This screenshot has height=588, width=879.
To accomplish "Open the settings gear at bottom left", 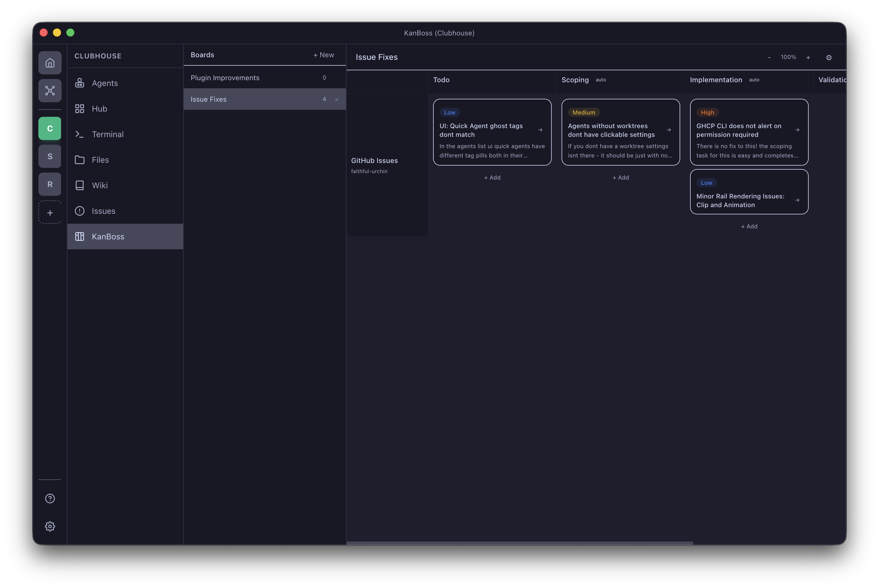I will click(x=49, y=526).
